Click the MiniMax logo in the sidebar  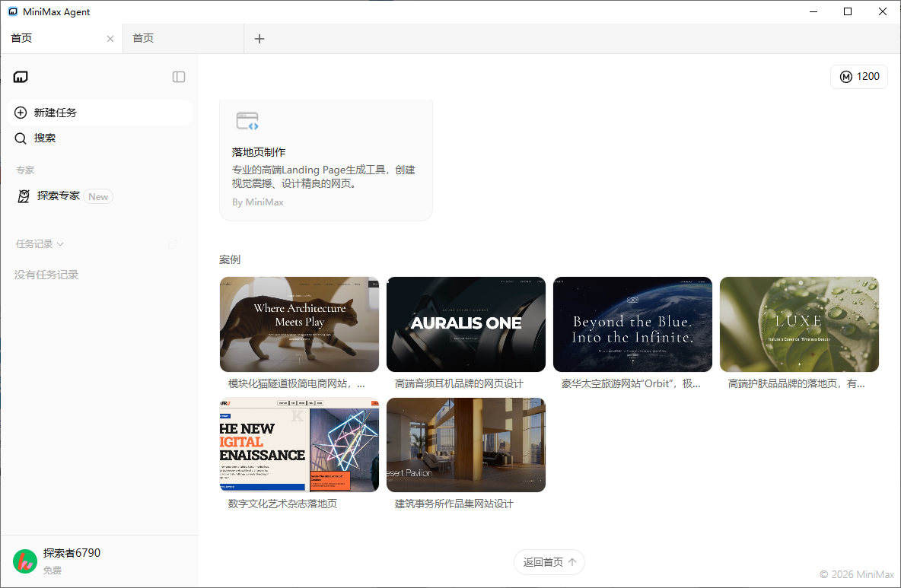pyautogui.click(x=21, y=77)
